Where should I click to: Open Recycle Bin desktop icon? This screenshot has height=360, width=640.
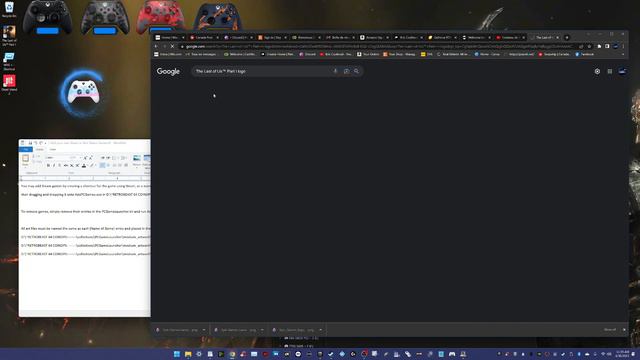pos(9,9)
